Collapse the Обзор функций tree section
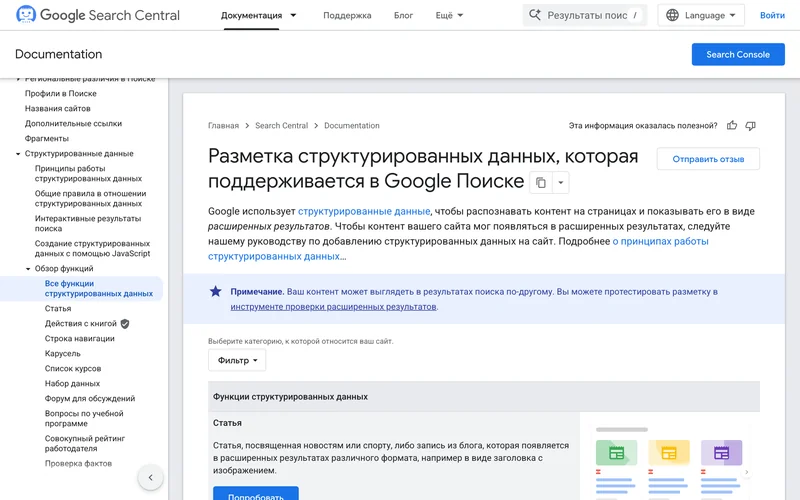The image size is (800, 500). [28, 269]
